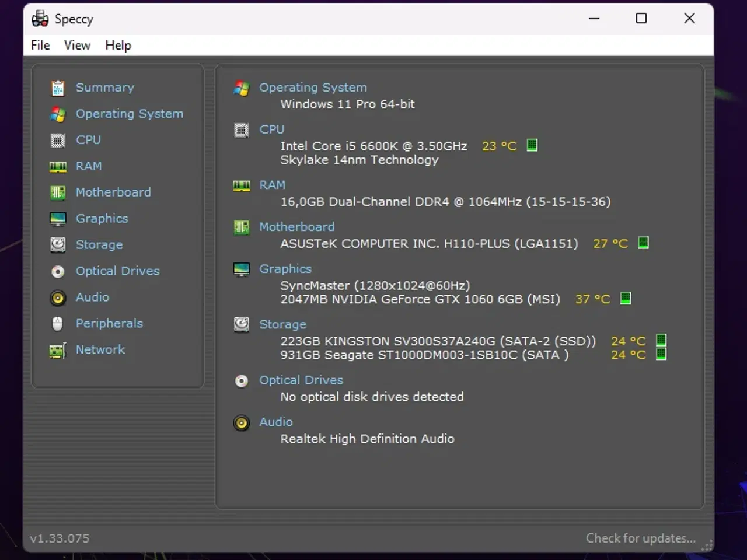Click temperature indicator for the Seagate drive

click(661, 354)
